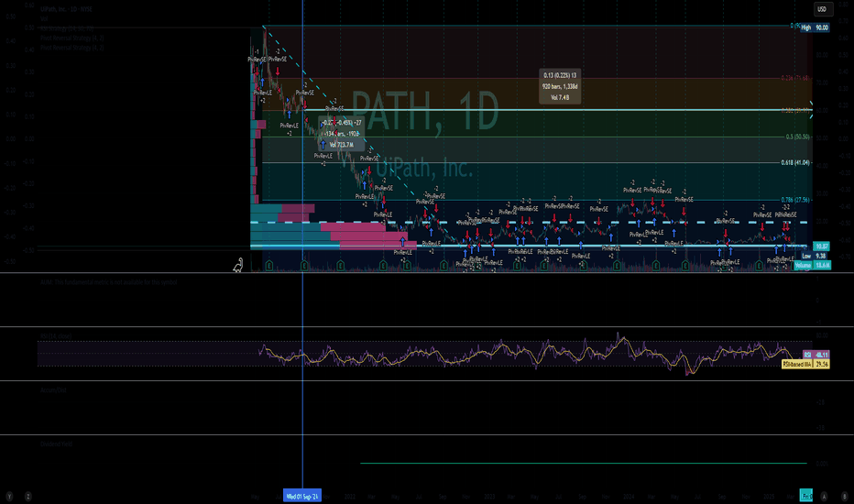This screenshot has width=854, height=504.
Task: Select the RSI Strategy (14, 30, 70) legend entry
Action: click(x=67, y=28)
